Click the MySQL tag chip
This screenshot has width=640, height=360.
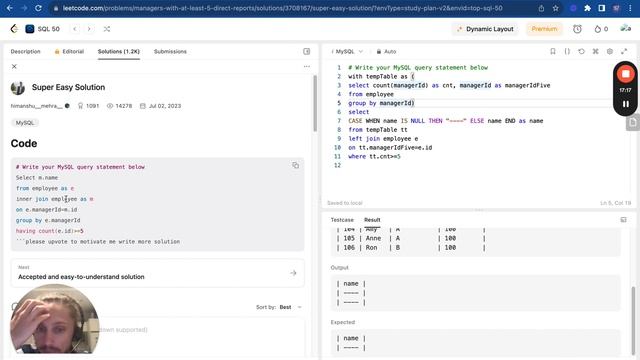pyautogui.click(x=25, y=123)
